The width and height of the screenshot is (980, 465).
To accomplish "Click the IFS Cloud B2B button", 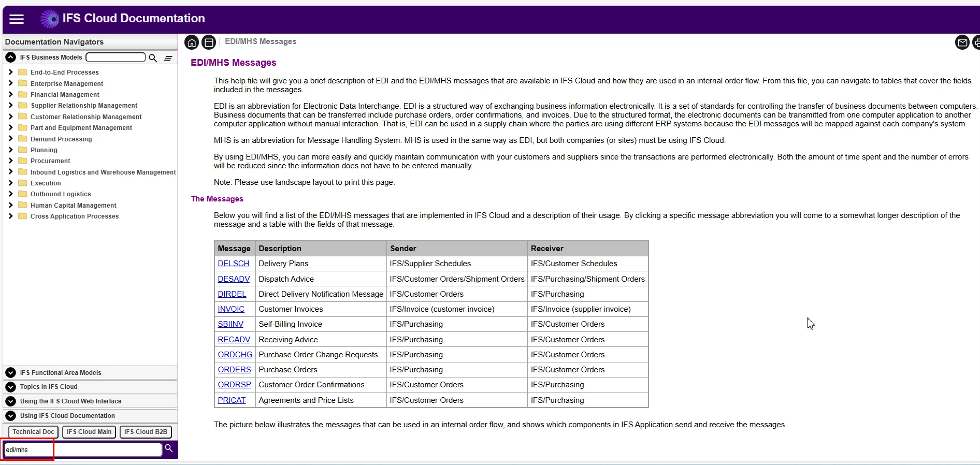I will click(x=146, y=432).
